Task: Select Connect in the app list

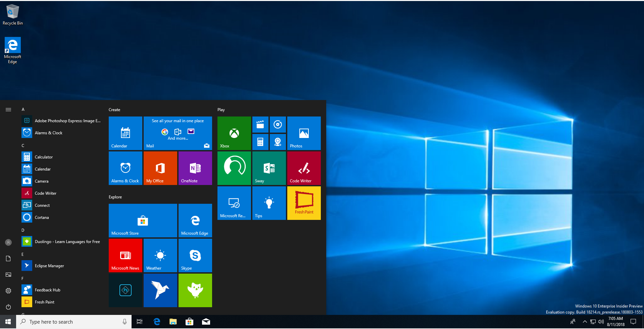Action: pos(62,205)
